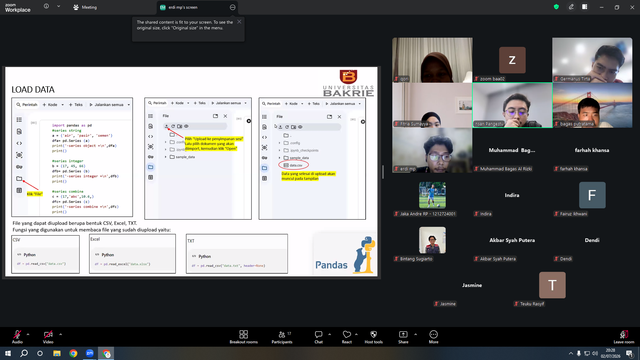The width and height of the screenshot is (640, 360).
Task: Open the tray volume control
Action: tap(595, 353)
